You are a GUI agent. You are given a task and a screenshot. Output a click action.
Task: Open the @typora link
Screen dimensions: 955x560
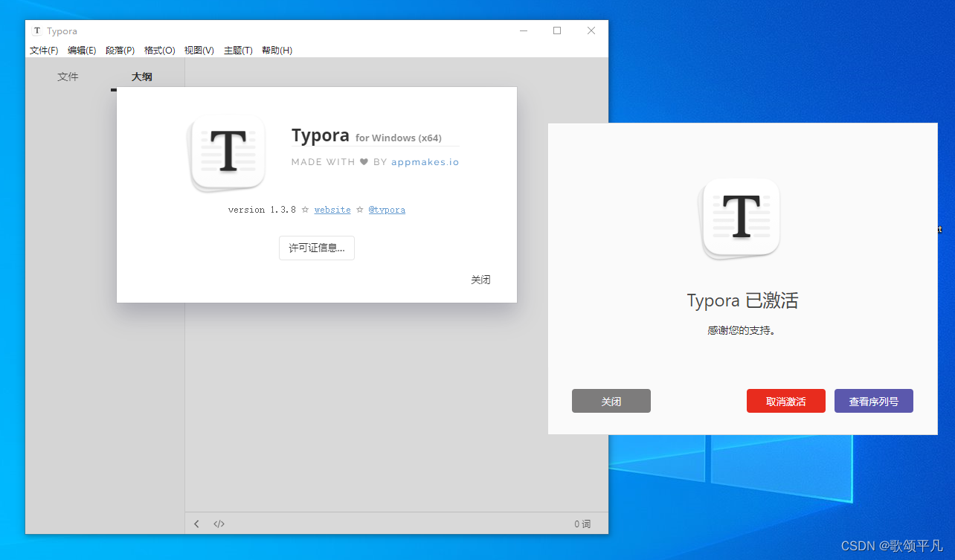[x=387, y=210]
